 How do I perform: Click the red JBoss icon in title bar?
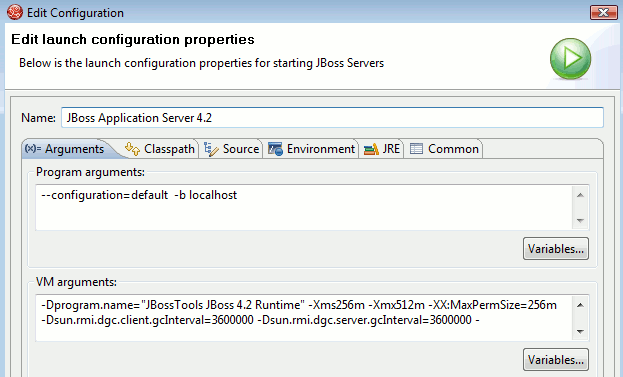[x=15, y=12]
